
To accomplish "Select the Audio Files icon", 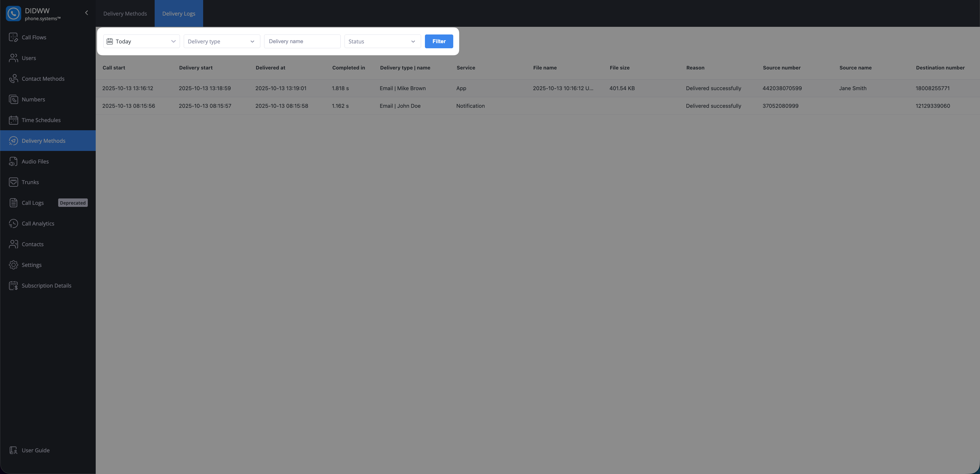I will (13, 161).
